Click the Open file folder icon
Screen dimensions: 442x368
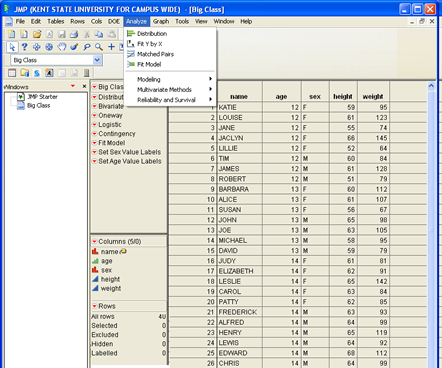coord(37,34)
